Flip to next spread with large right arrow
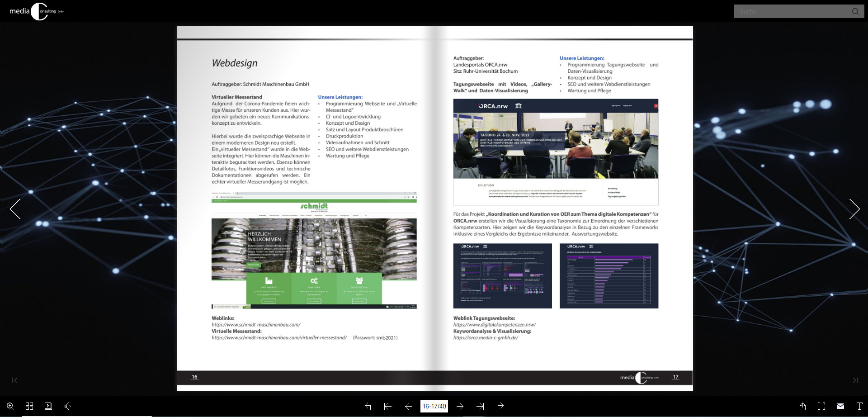Screen dimensions: 868x417 (854, 209)
